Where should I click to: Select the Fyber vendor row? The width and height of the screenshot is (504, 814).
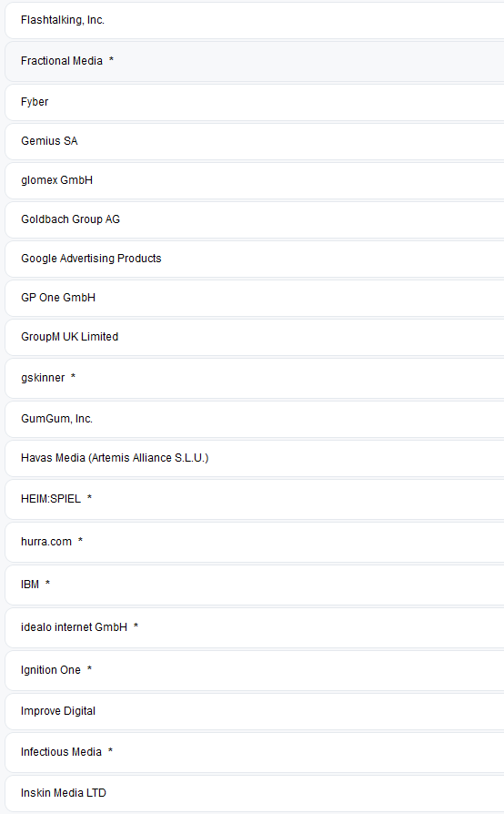pyautogui.click(x=255, y=102)
